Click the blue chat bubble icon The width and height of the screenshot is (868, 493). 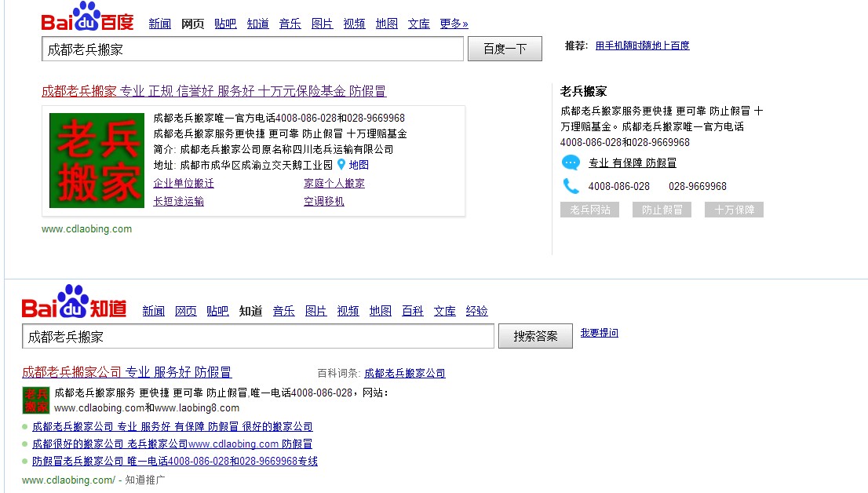tap(571, 163)
